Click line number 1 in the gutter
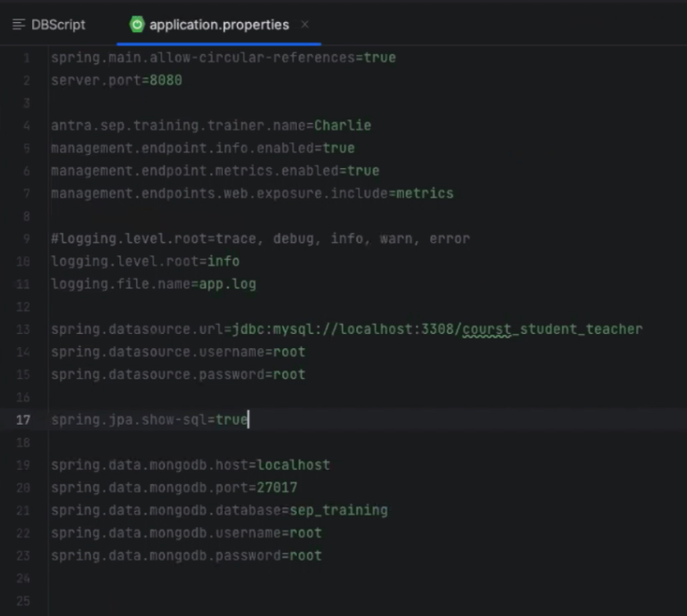This screenshot has width=687, height=616. pyautogui.click(x=27, y=58)
